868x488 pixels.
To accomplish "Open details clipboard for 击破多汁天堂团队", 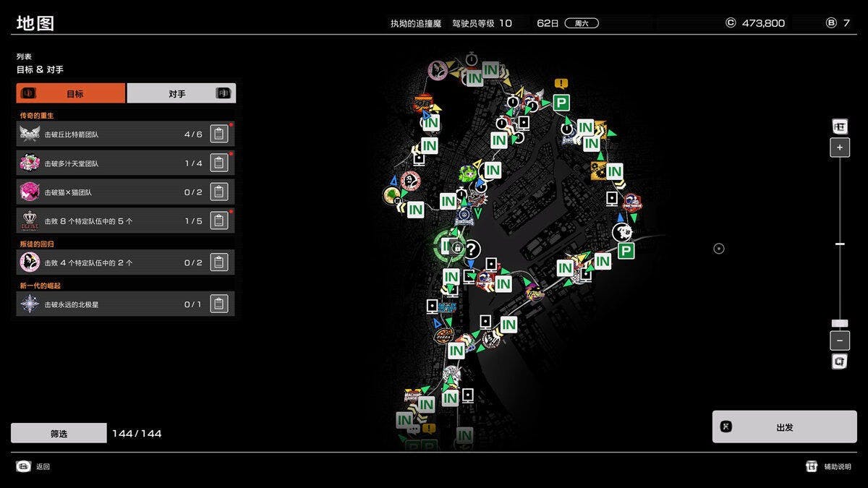I will [x=219, y=163].
